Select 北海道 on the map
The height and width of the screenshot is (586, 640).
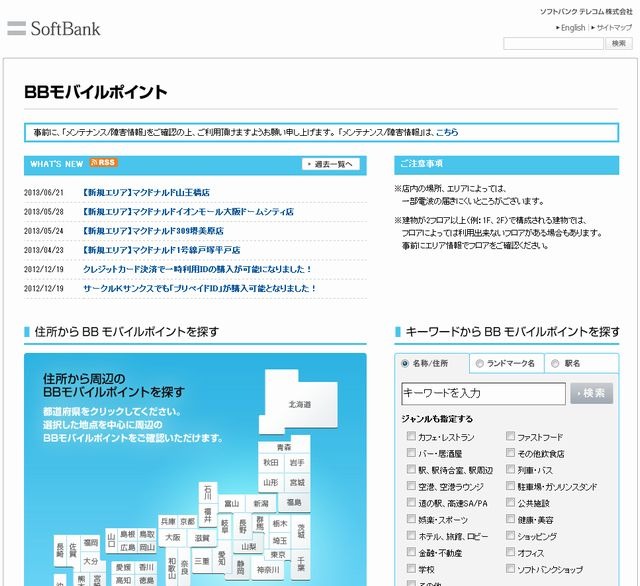point(299,404)
